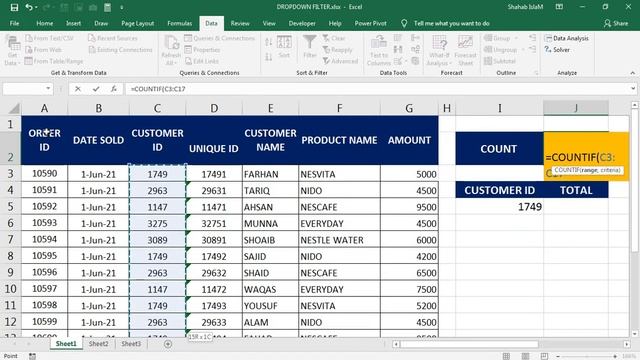Open the Power Pivot tab
This screenshot has height=360, width=640.
(x=370, y=23)
